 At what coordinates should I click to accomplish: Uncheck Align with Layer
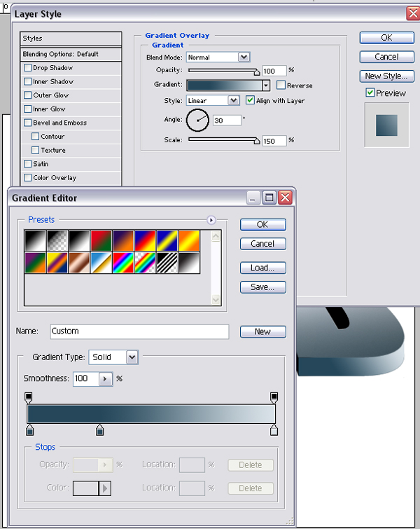tap(250, 100)
